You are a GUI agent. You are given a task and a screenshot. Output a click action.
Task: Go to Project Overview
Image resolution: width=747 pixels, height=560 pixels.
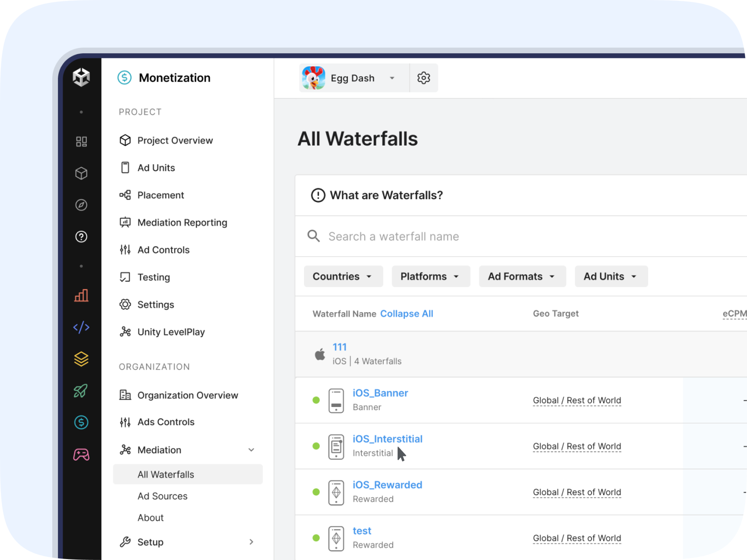coord(175,140)
